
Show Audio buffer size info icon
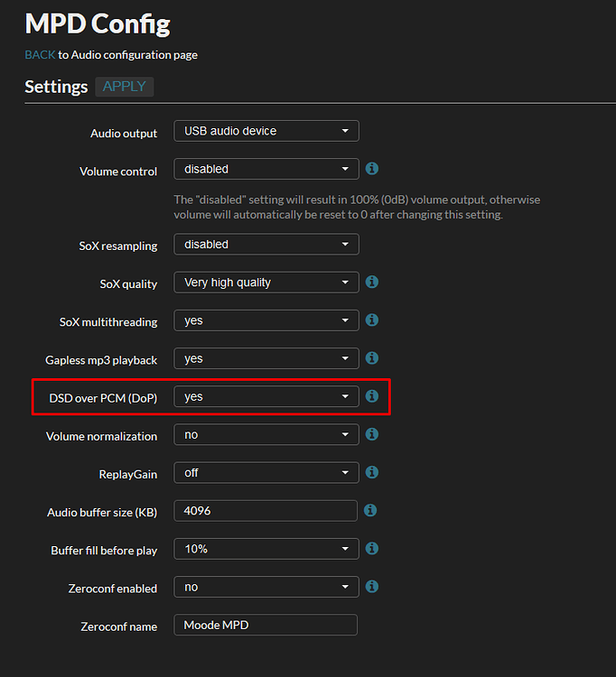pos(370,510)
